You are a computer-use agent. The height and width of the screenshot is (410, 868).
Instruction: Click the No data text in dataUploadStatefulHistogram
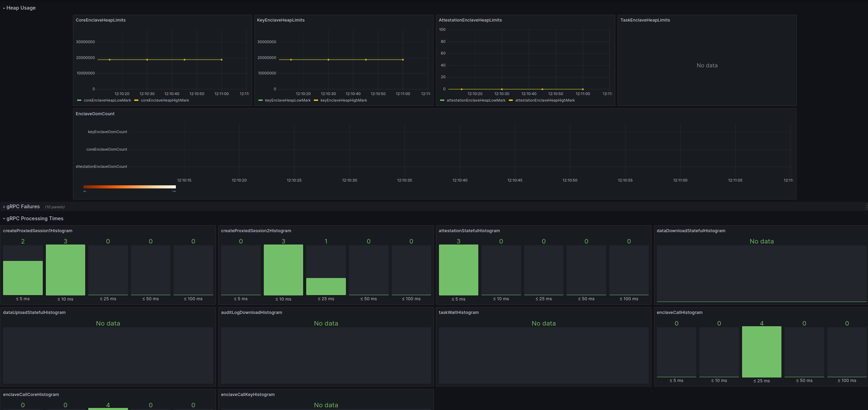tap(108, 323)
